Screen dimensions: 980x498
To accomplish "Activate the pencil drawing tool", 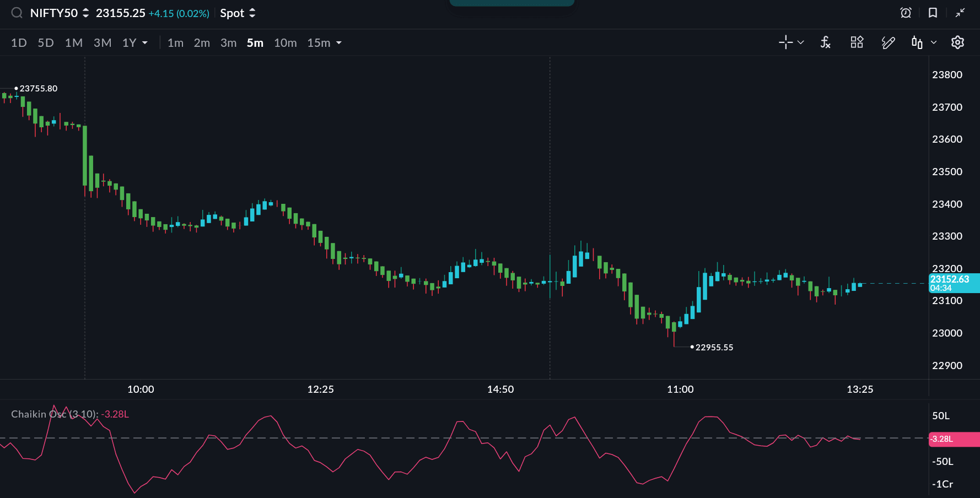I will [888, 42].
